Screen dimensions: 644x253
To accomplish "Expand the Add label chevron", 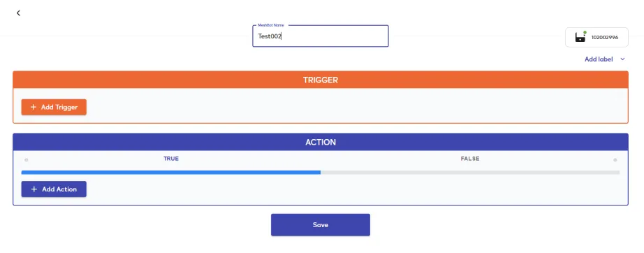I will pyautogui.click(x=622, y=59).
